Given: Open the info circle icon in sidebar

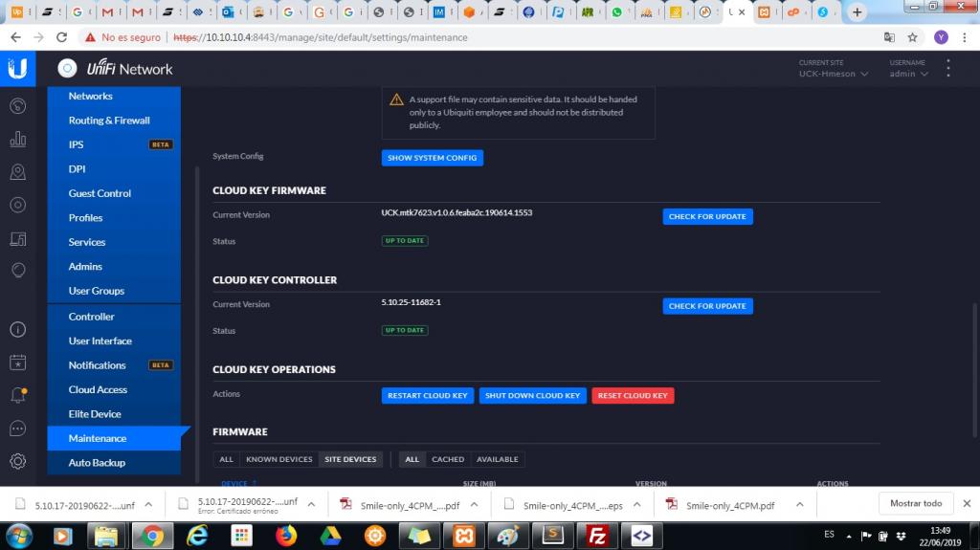Looking at the screenshot, I should (17, 329).
